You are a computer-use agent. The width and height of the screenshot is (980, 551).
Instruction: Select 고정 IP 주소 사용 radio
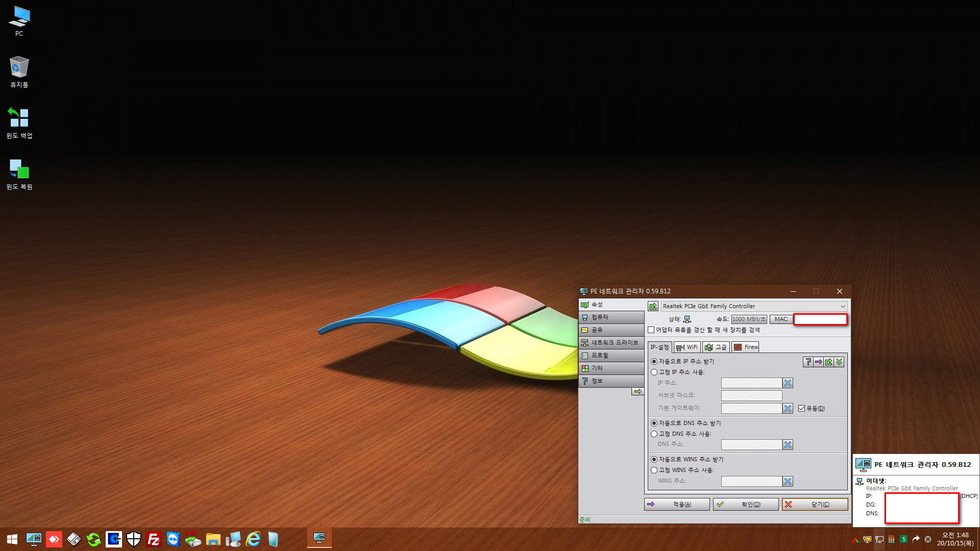coord(654,372)
